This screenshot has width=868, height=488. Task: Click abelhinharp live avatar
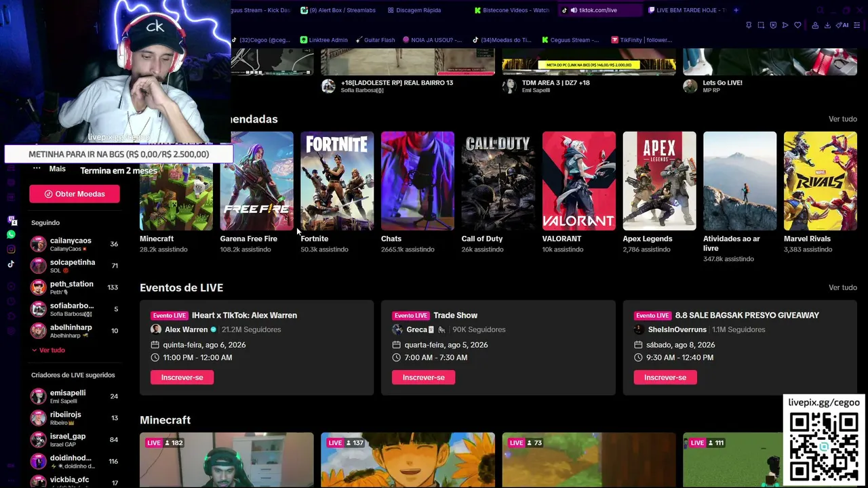click(39, 331)
